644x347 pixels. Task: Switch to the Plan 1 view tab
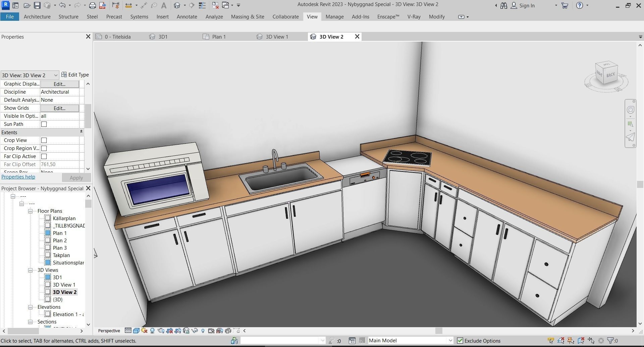coord(219,37)
